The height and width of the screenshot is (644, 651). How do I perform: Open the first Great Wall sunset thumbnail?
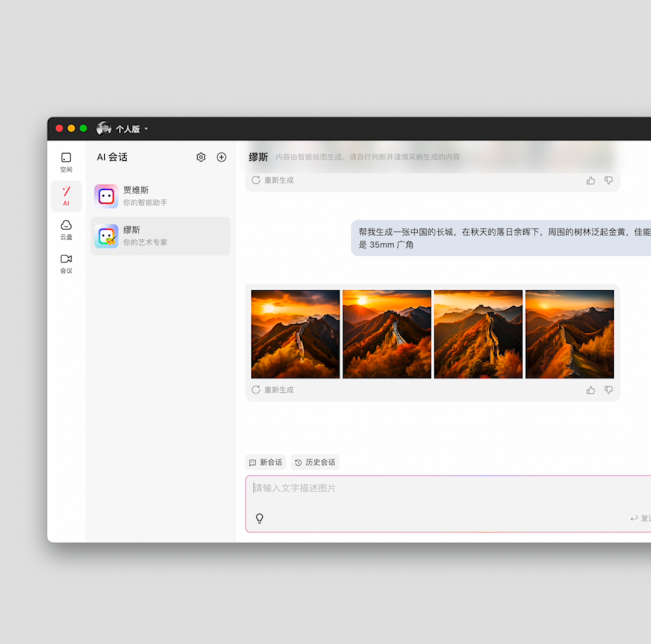pos(295,334)
